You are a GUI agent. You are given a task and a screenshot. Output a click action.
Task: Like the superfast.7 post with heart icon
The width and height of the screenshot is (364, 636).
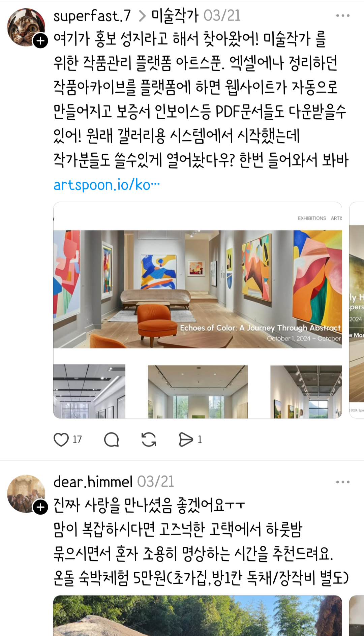[61, 440]
